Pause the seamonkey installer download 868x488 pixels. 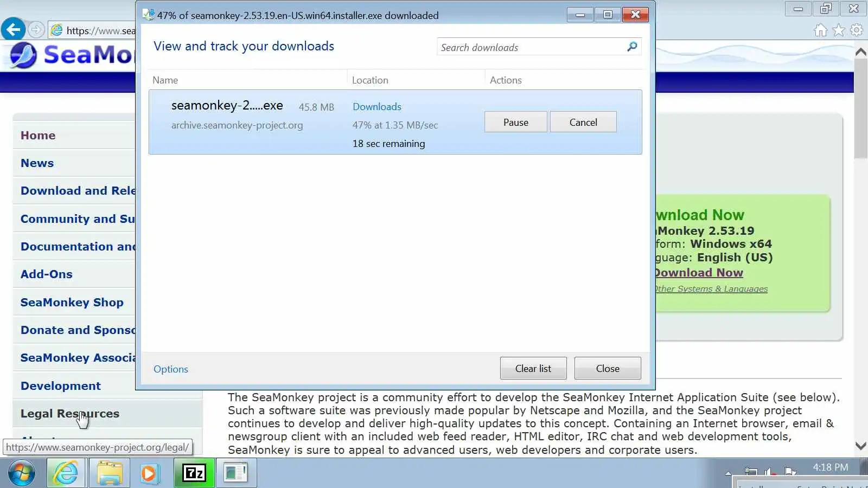pyautogui.click(x=516, y=122)
